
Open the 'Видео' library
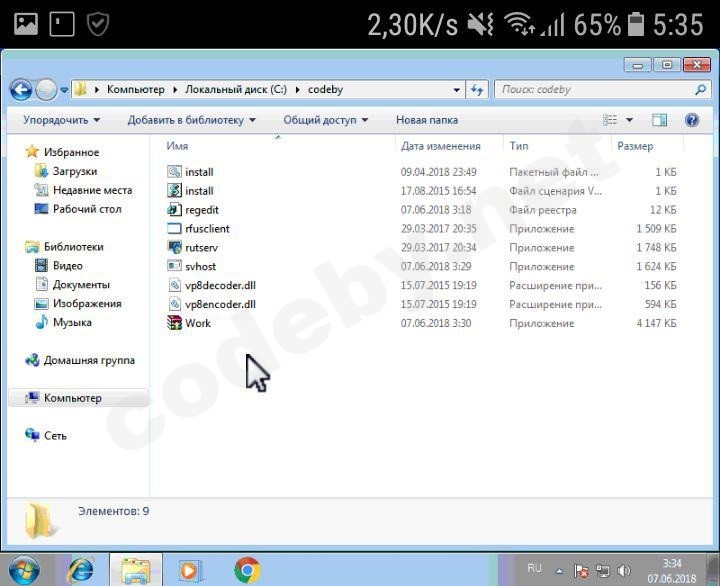[x=59, y=265]
